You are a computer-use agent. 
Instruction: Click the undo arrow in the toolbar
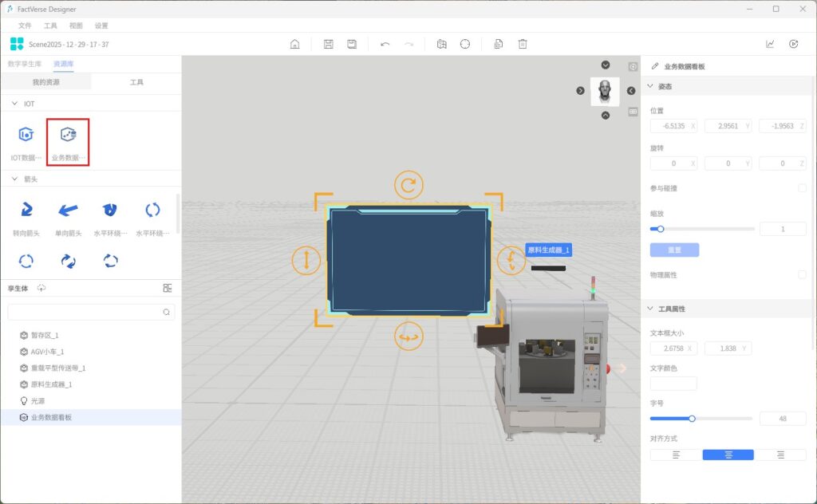pos(385,45)
